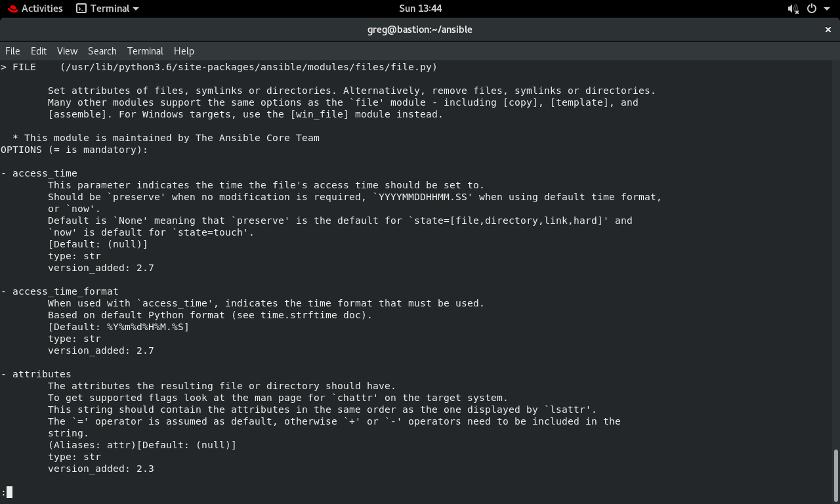Click the Red Hat logo icon

coord(12,9)
